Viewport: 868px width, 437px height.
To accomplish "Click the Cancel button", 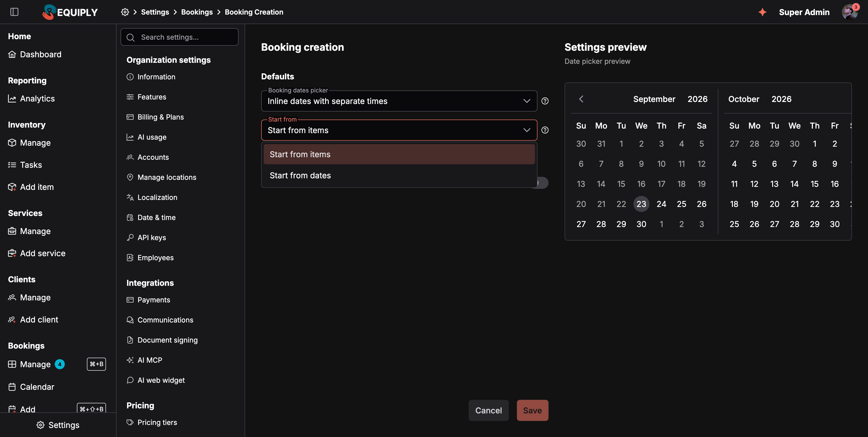I will (489, 410).
